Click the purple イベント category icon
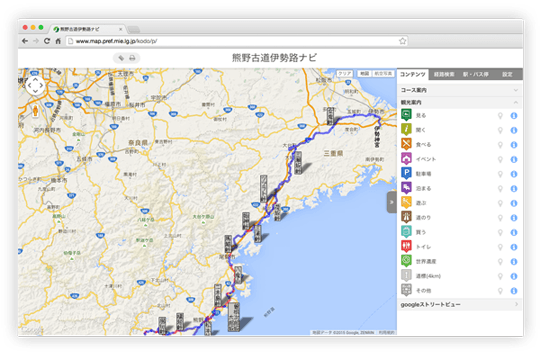540x360 pixels. click(x=406, y=158)
